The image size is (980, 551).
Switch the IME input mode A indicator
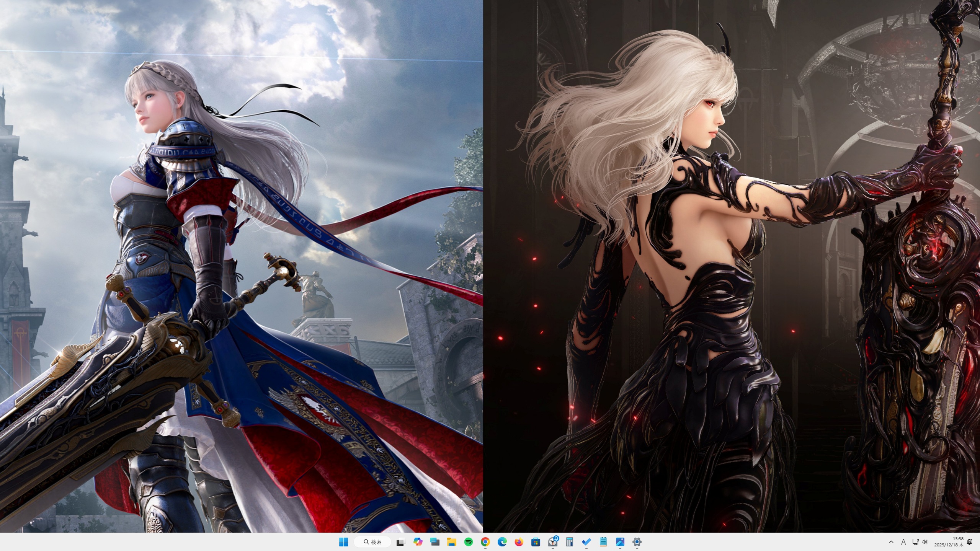tap(903, 542)
